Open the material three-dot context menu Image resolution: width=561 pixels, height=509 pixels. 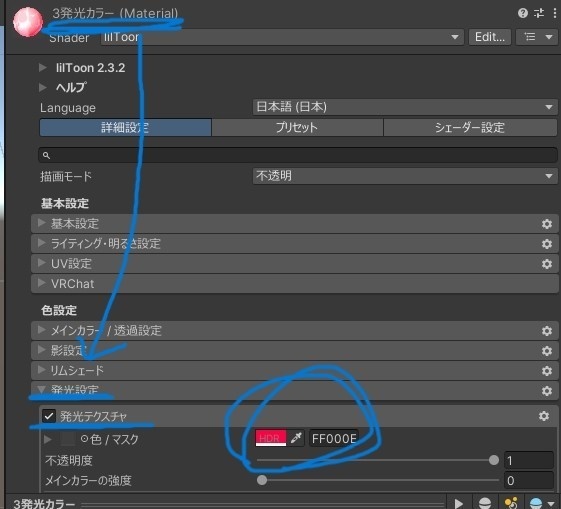(x=555, y=13)
